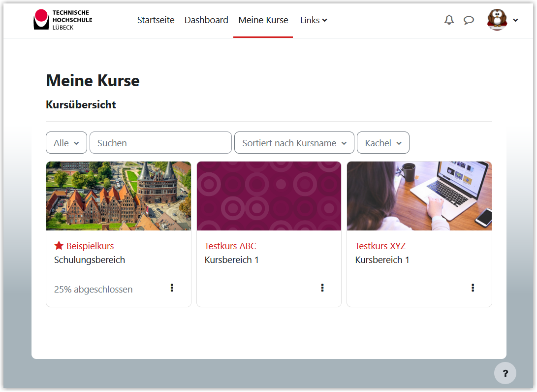This screenshot has width=537, height=392.
Task: Click the 'Kursübersicht' heading
Action: point(81,104)
